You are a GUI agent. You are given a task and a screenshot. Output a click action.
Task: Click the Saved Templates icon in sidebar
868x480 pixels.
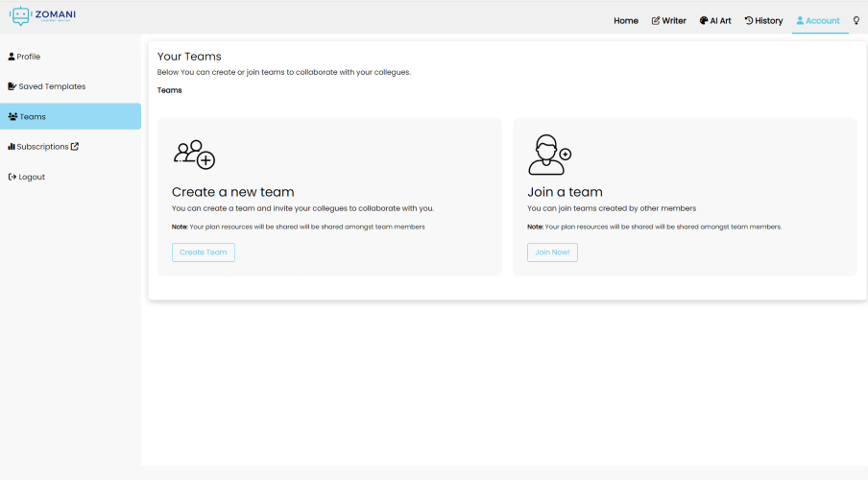pyautogui.click(x=12, y=86)
